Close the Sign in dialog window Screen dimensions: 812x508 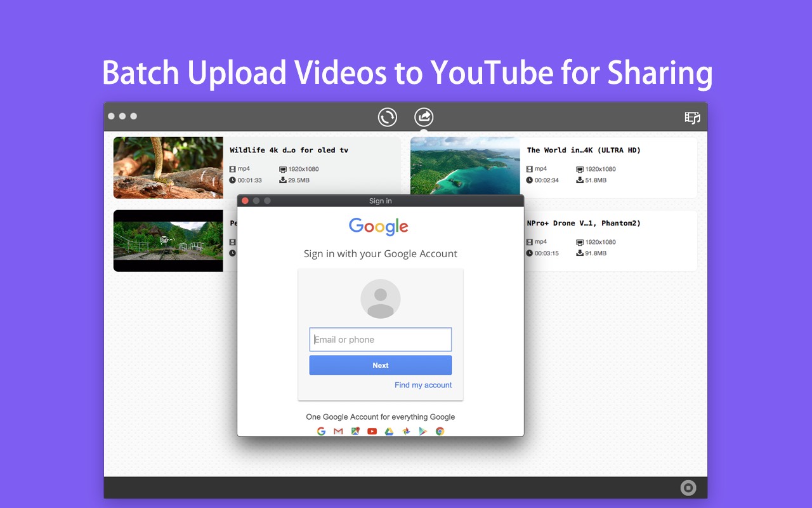point(246,201)
